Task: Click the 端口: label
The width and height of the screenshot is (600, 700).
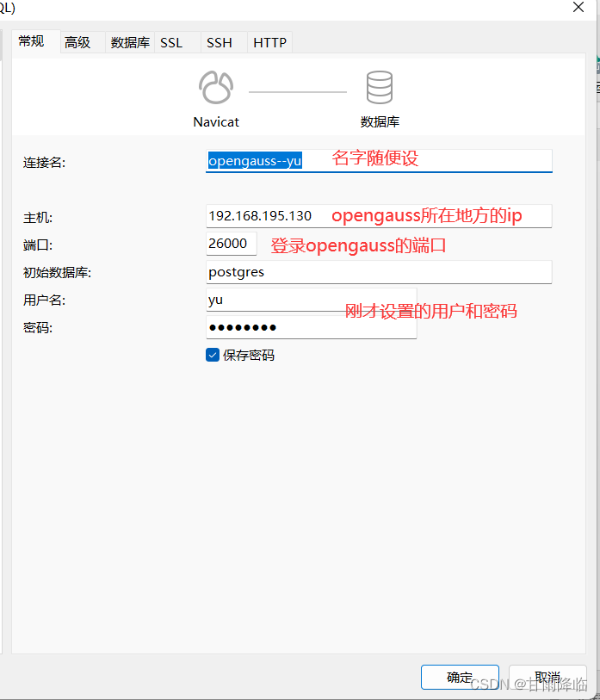Action: [x=38, y=245]
